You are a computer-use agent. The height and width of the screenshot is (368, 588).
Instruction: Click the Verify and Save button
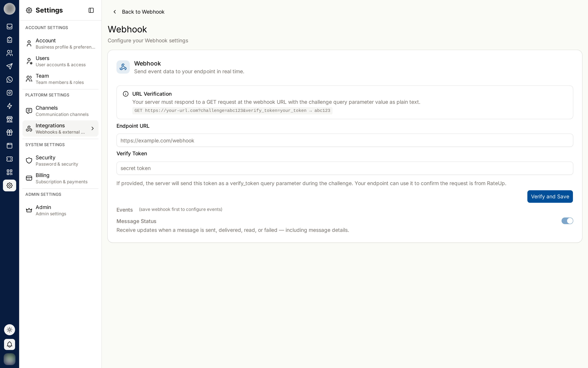pos(550,196)
